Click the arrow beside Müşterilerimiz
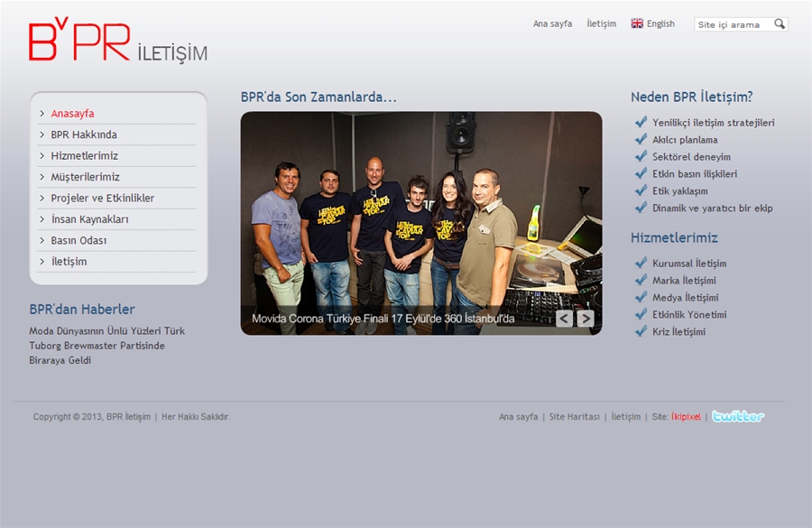Image resolution: width=812 pixels, height=528 pixels. (42, 177)
